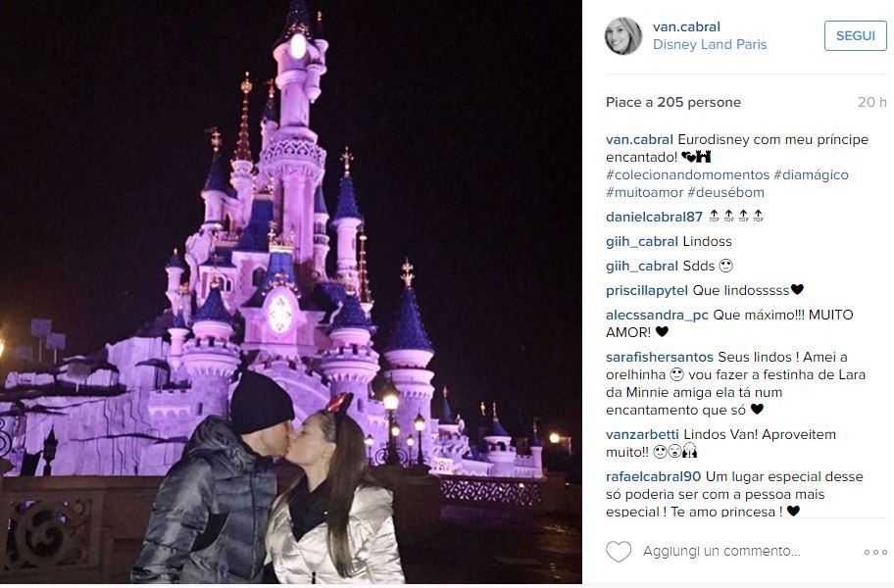This screenshot has width=894, height=588.
Task: Visit sarafishersantos commenter profile
Action: pyautogui.click(x=660, y=358)
